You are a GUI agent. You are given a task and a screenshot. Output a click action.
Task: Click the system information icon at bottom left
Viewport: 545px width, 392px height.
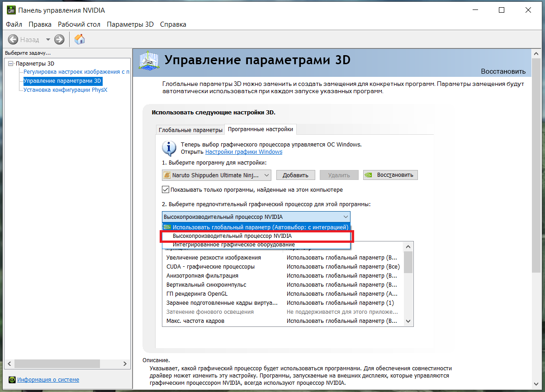12,380
